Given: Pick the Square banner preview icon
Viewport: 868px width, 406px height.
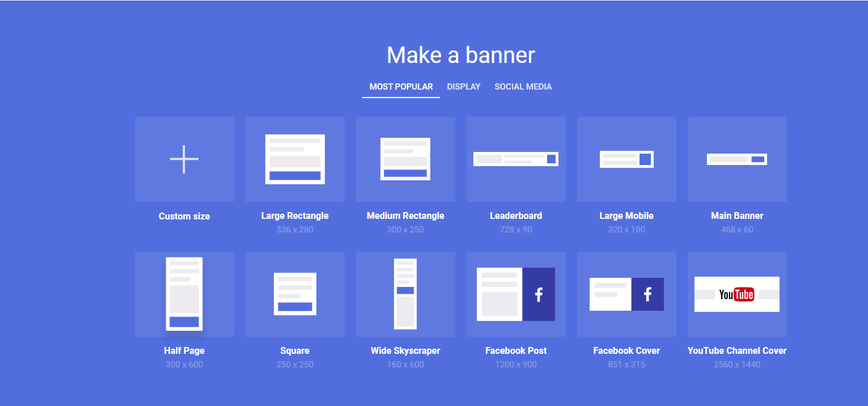Looking at the screenshot, I should [295, 294].
